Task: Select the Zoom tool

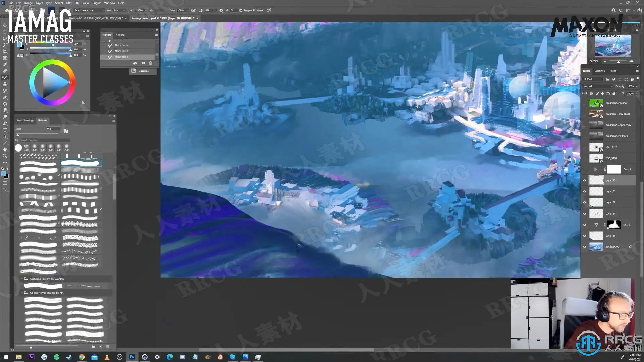Action: click(x=5, y=156)
